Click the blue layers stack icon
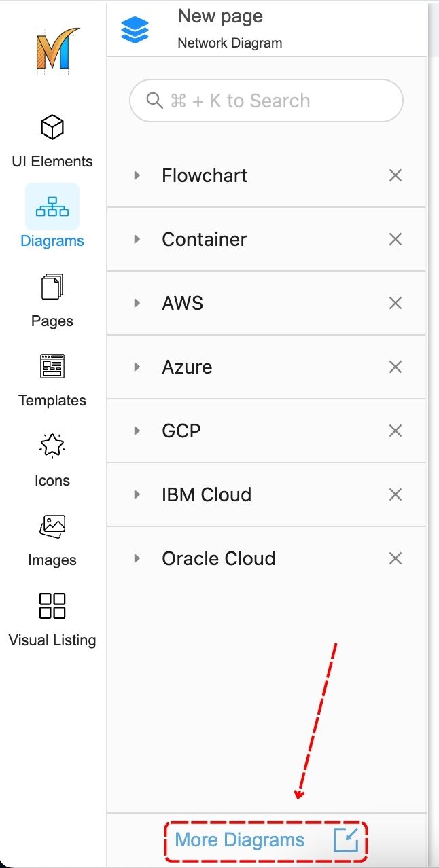Image resolution: width=439 pixels, height=868 pixels. (135, 30)
